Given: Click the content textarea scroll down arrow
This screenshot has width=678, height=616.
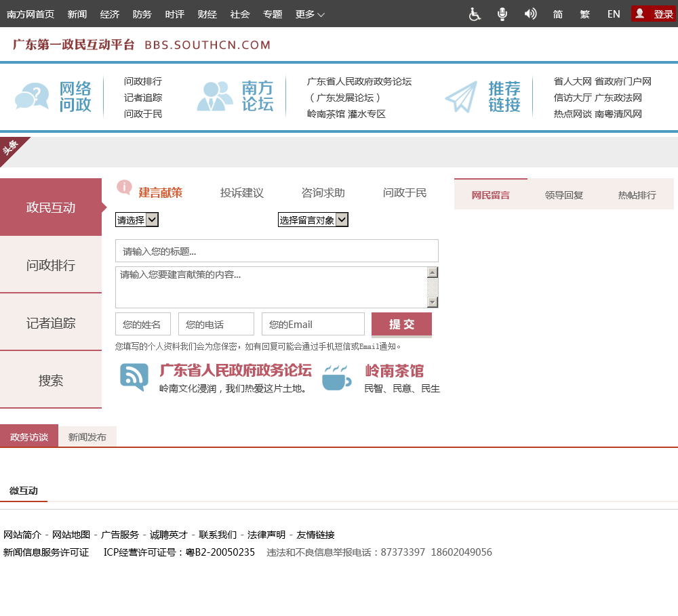Looking at the screenshot, I should (x=433, y=302).
